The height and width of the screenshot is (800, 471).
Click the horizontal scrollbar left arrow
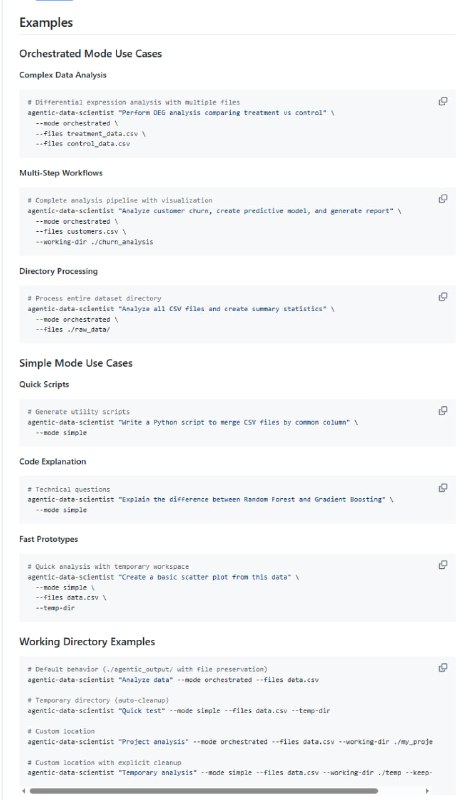click(23, 791)
